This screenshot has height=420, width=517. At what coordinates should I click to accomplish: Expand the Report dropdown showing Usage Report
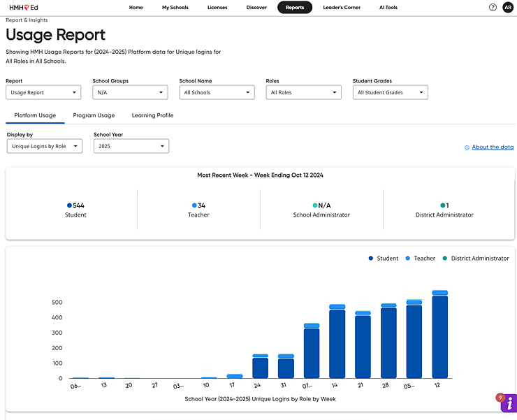tap(43, 92)
